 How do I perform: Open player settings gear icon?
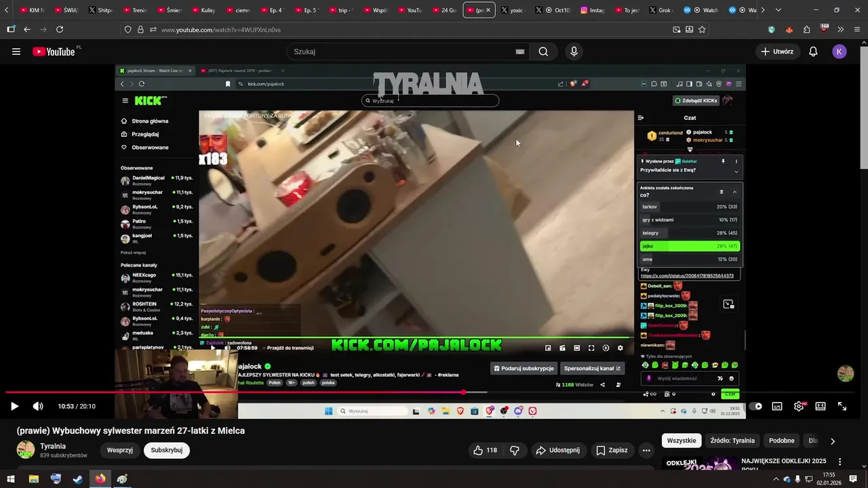pos(799,406)
